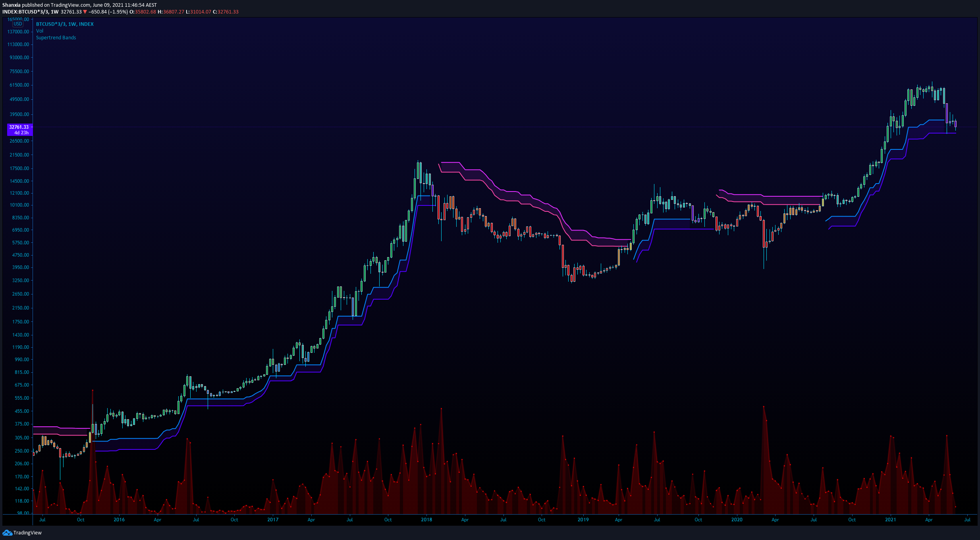
Task: Click the 2020 label on time axis
Action: pyautogui.click(x=737, y=520)
